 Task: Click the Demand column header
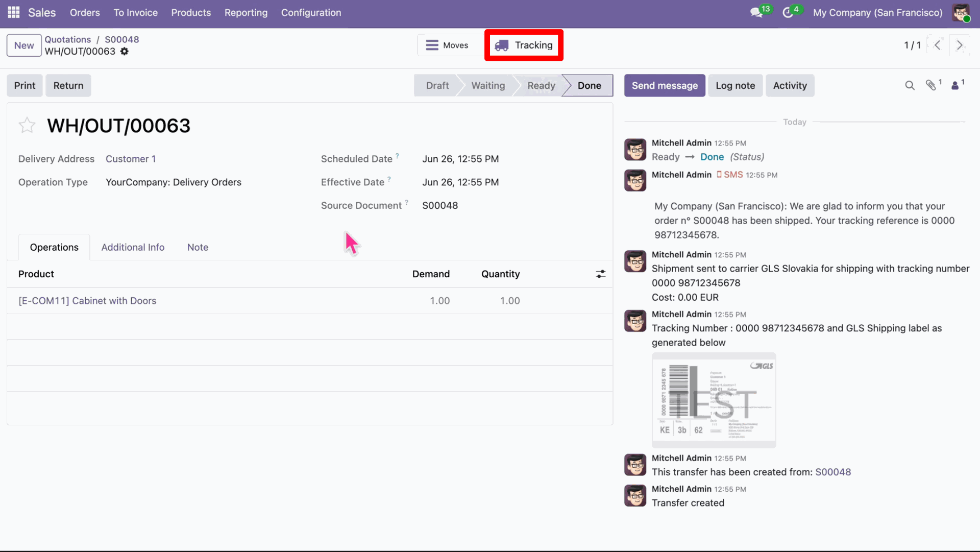431,274
